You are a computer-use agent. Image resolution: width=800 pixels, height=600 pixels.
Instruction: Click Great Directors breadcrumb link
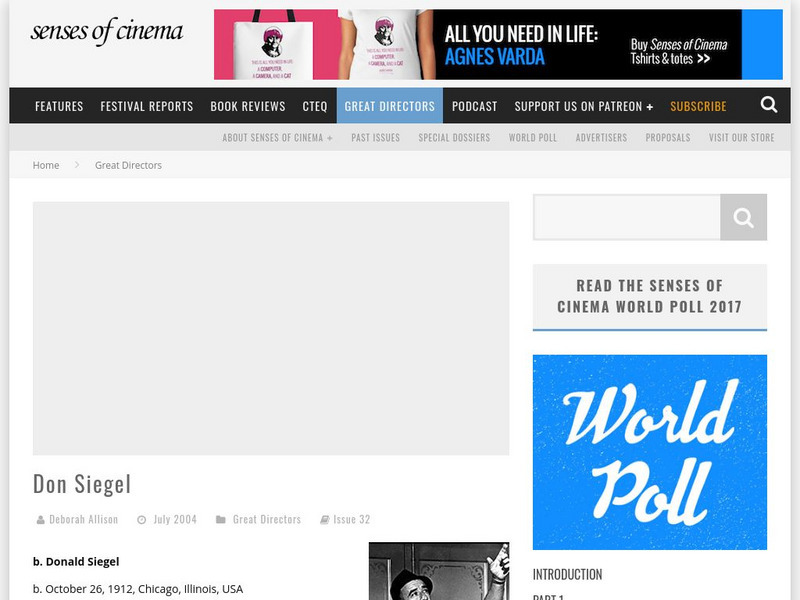(x=128, y=165)
